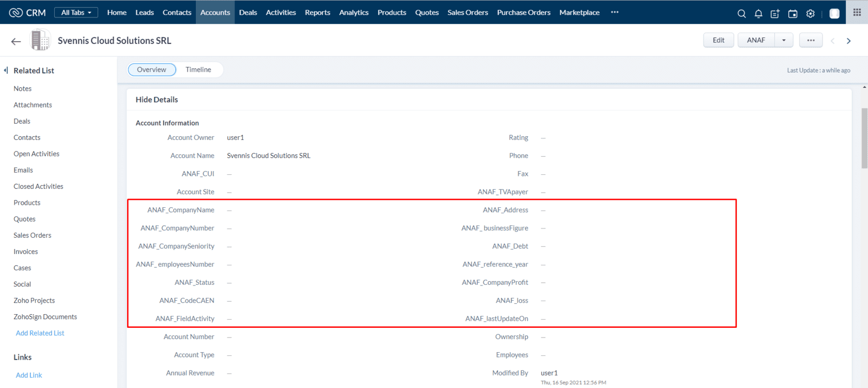The image size is (868, 388).
Task: Open more tabs ellipsis in navigation
Action: pyautogui.click(x=615, y=12)
